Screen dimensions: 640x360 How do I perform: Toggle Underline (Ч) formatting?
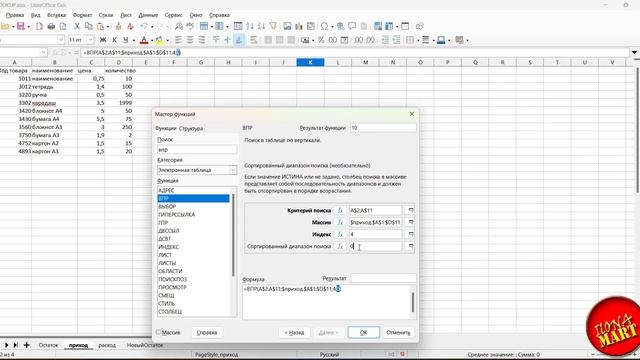tap(126, 40)
